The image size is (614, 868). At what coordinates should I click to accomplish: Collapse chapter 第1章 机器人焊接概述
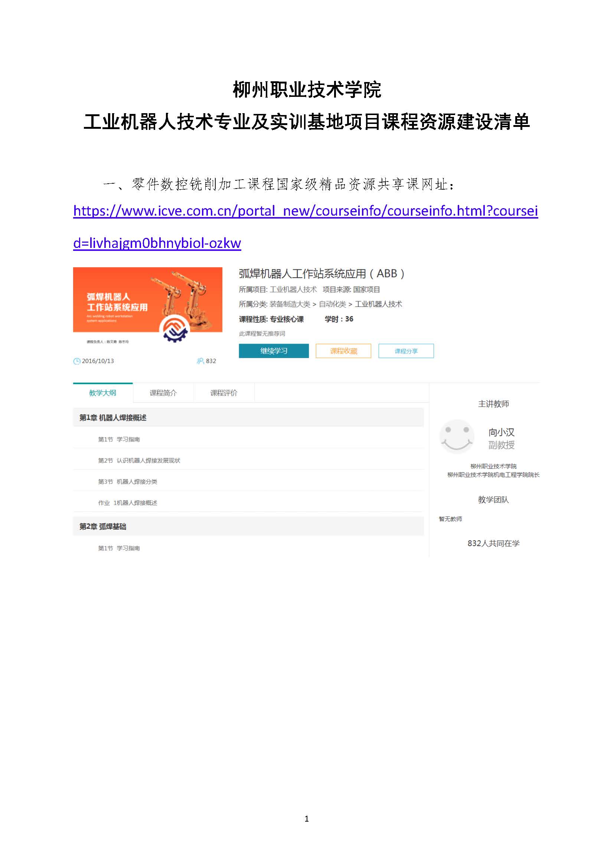point(248,417)
